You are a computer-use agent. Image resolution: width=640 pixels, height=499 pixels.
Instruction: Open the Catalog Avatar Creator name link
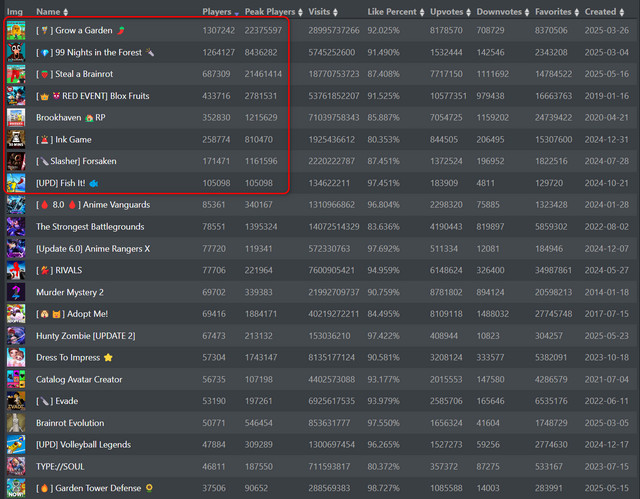[79, 380]
